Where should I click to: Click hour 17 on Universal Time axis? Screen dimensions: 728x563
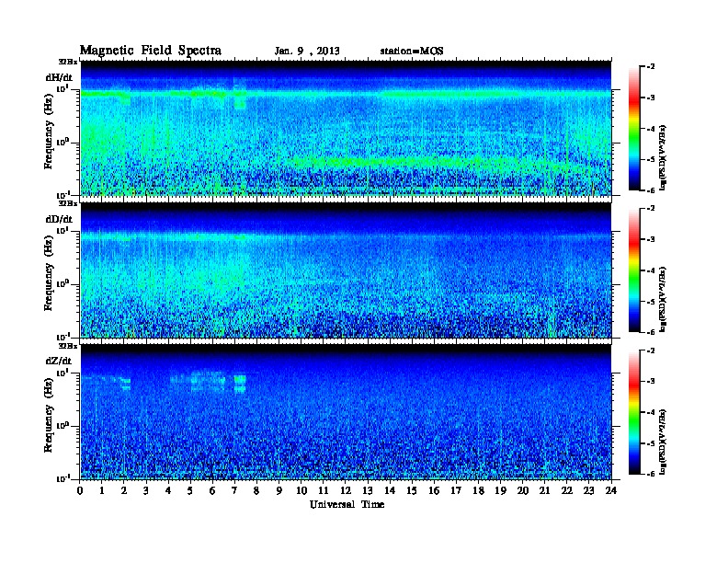point(456,491)
